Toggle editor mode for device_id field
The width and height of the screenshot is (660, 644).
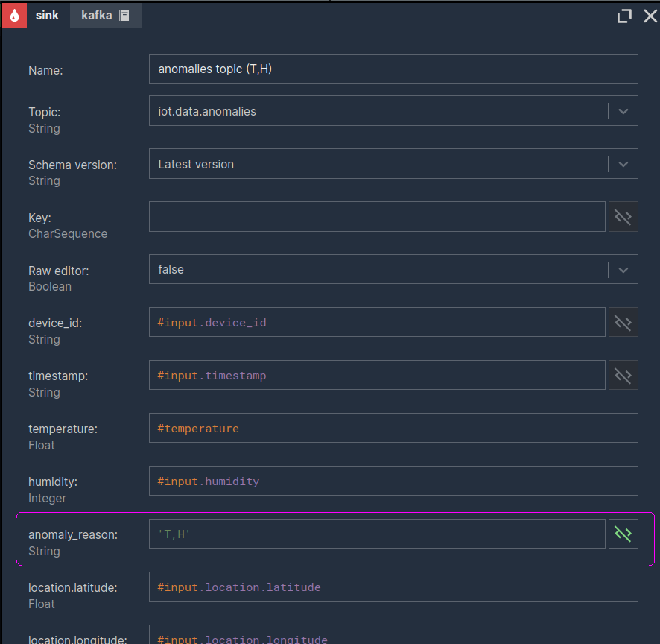[x=623, y=323]
